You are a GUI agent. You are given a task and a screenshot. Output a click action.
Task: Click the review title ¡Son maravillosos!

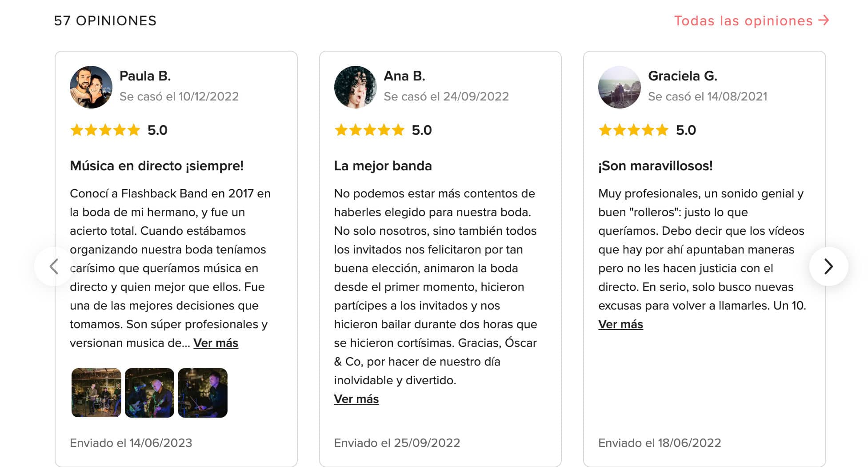pos(656,166)
